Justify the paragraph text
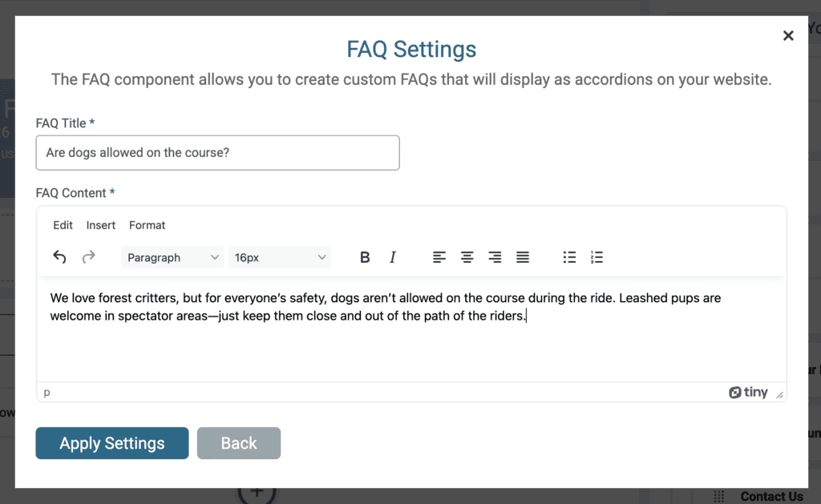The width and height of the screenshot is (821, 504). pos(523,257)
